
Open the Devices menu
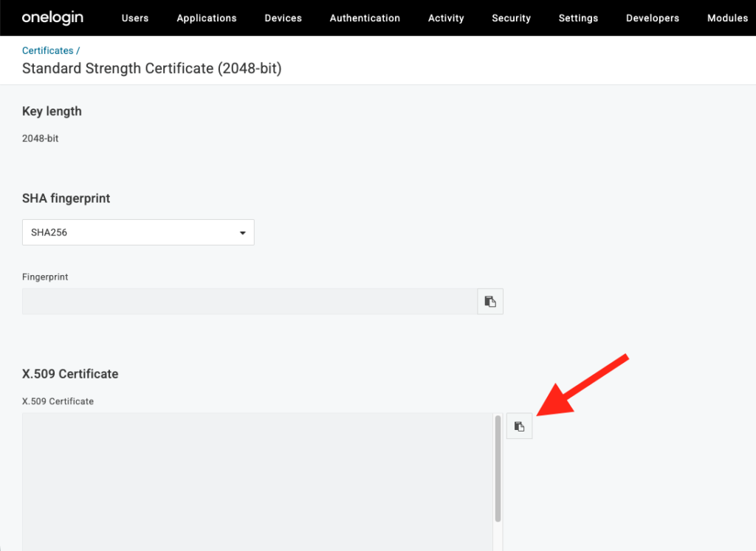coord(283,18)
